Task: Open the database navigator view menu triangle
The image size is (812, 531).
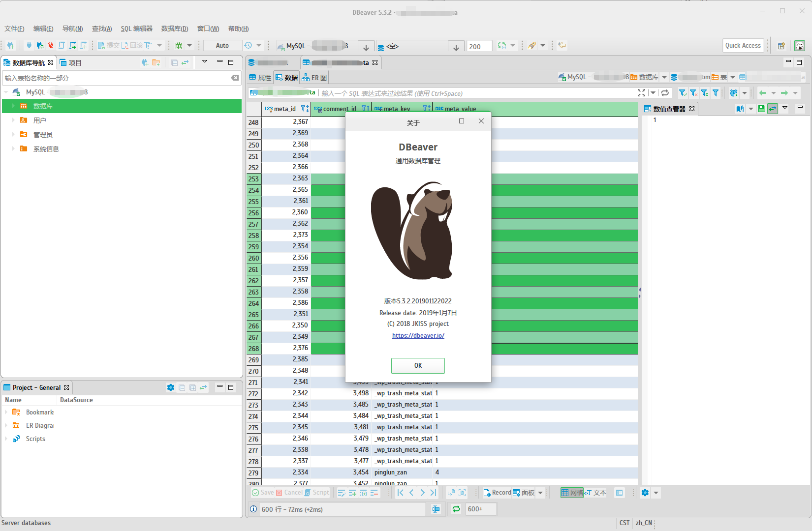Action: (205, 61)
